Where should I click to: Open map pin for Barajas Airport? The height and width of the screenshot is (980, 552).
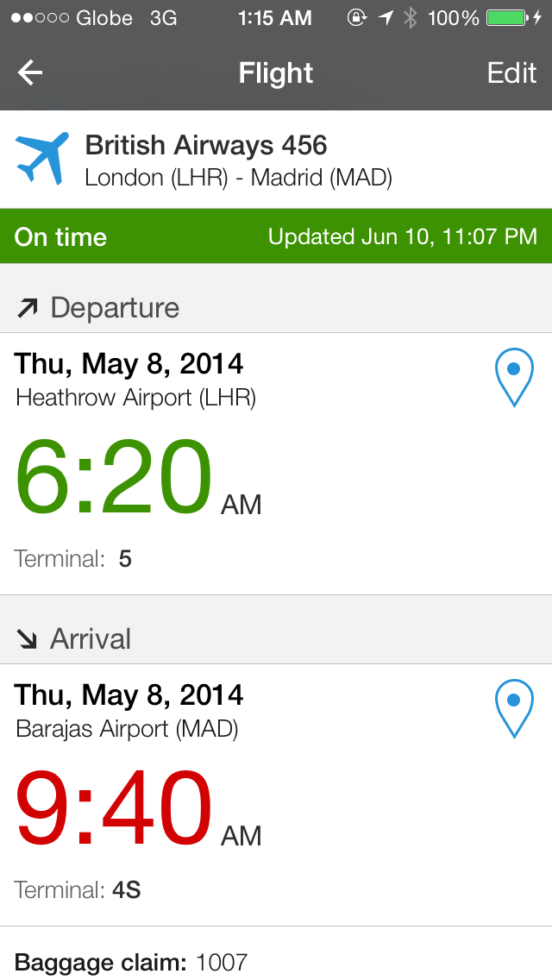514,708
